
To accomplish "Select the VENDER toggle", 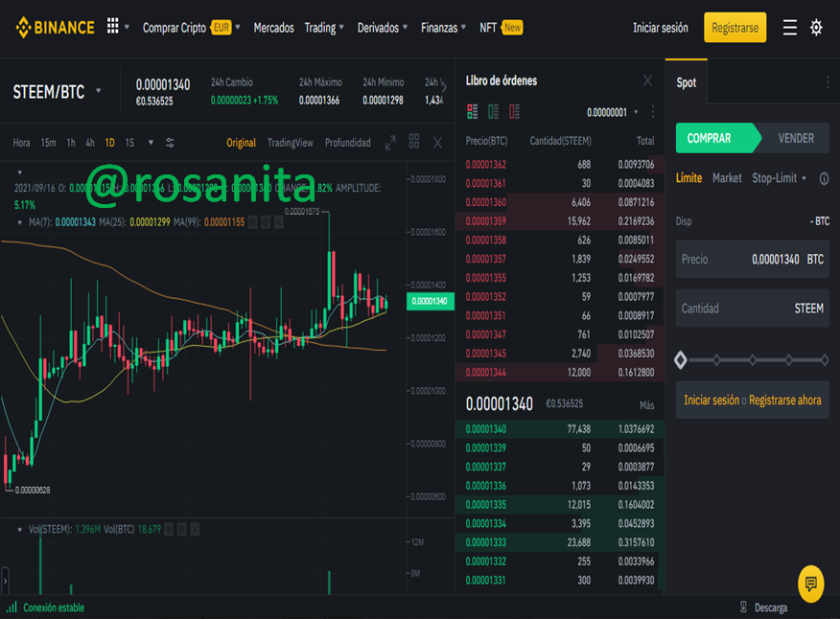I will (796, 138).
